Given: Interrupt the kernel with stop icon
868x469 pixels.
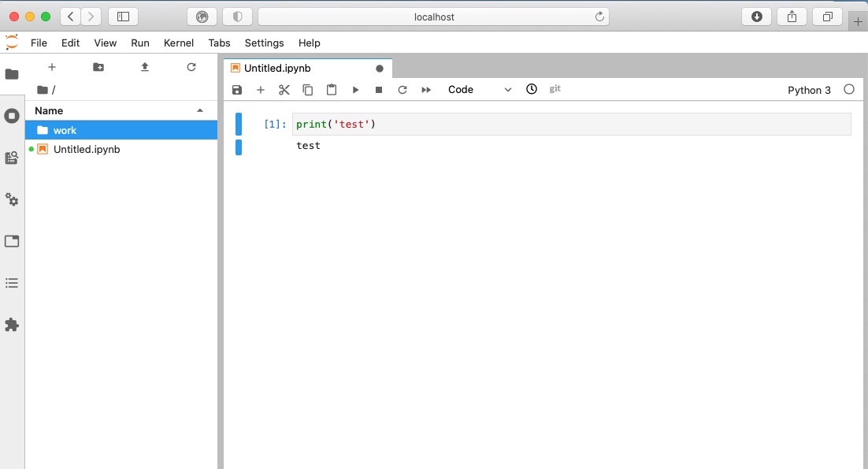Looking at the screenshot, I should pyautogui.click(x=379, y=90).
